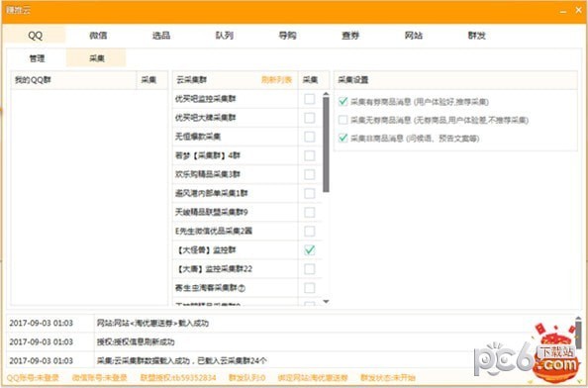The width and height of the screenshot is (588, 388).
Task: Open the 微信 tab
Action: 98,36
